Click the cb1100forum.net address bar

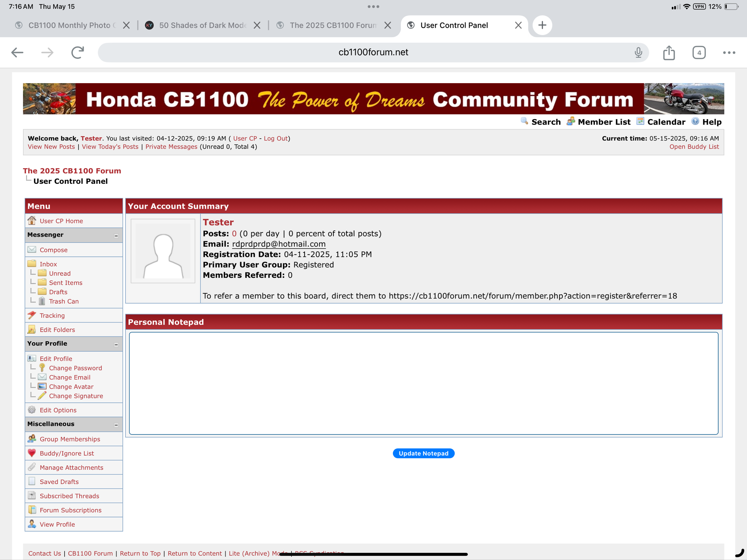373,53
